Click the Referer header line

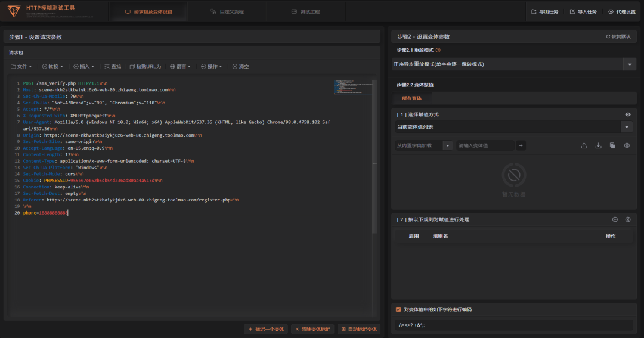pyautogui.click(x=131, y=200)
